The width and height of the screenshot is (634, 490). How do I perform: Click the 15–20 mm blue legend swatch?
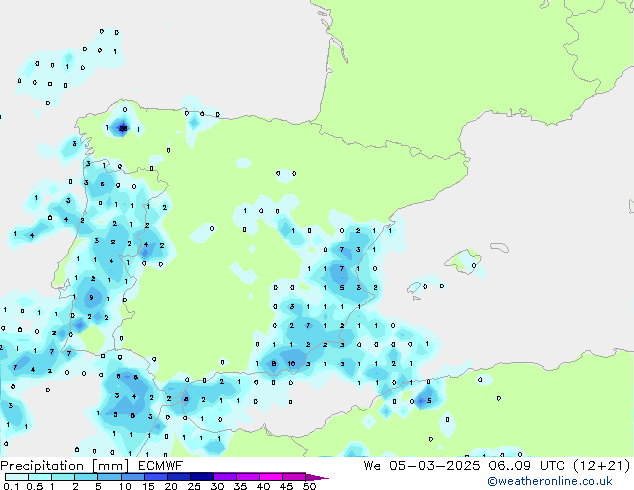[x=155, y=477]
